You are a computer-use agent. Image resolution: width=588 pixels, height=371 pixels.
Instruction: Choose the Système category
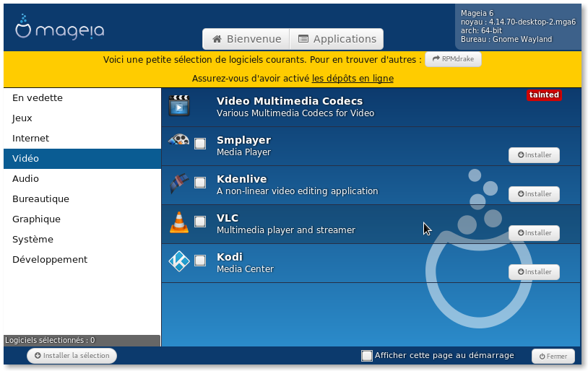tap(82, 240)
